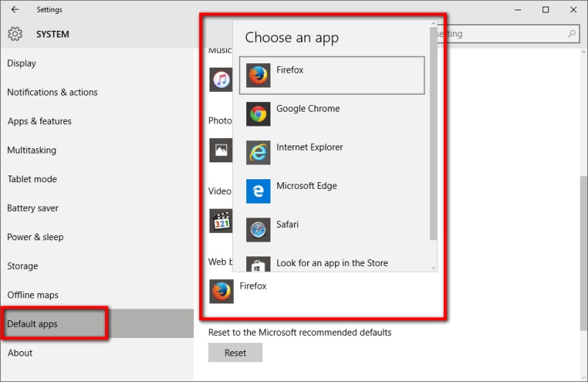Click the 'Choose an app' heading
This screenshot has width=588, height=382.
click(292, 37)
